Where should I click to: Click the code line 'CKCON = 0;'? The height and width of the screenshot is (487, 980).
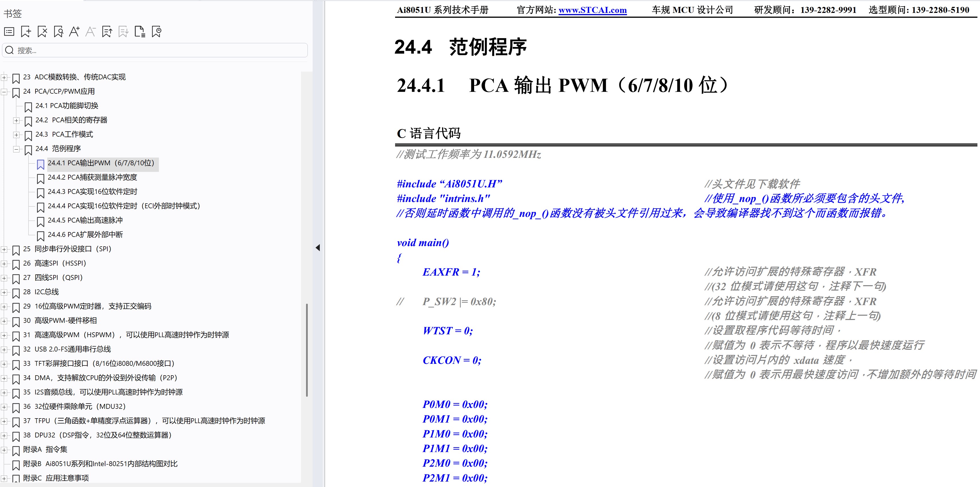(452, 360)
